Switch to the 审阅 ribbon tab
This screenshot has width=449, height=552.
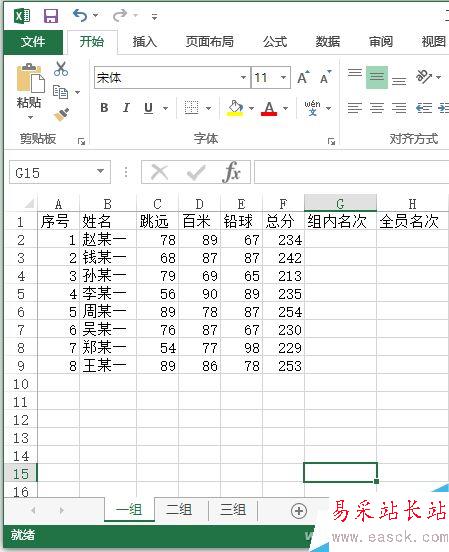381,42
